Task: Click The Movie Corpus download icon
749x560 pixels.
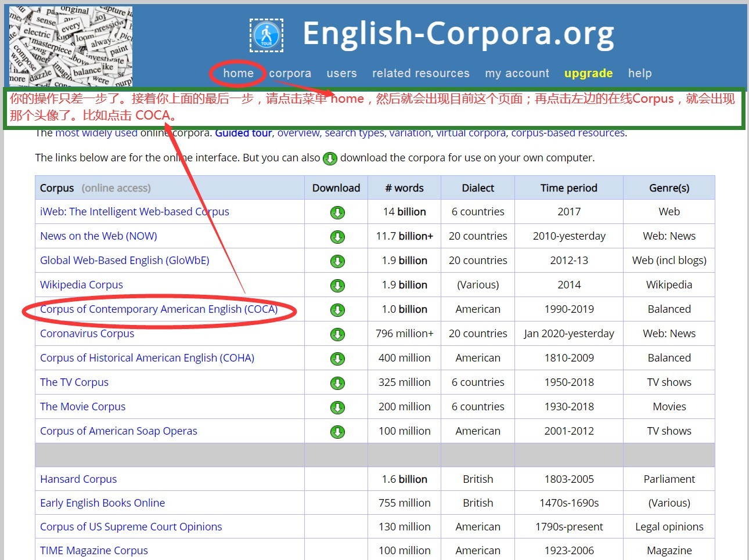Action: click(x=337, y=407)
